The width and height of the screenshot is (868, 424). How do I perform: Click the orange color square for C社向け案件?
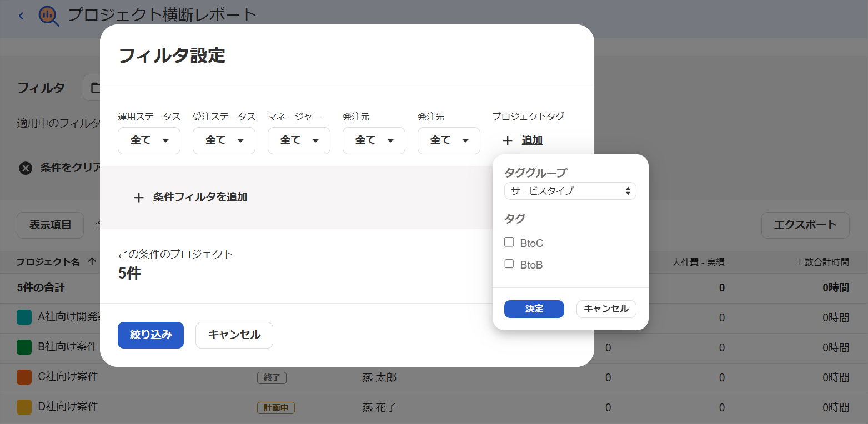(24, 377)
